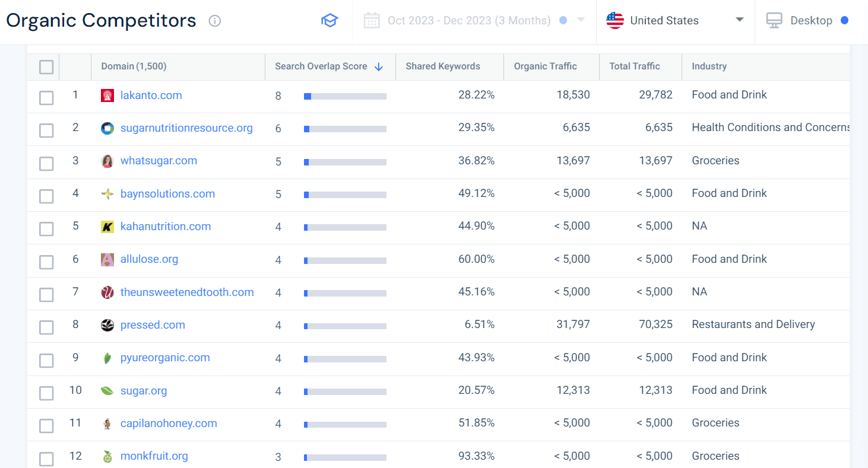Image resolution: width=868 pixels, height=468 pixels.
Task: Click the sugar.org leaf favicon
Action: 107,391
